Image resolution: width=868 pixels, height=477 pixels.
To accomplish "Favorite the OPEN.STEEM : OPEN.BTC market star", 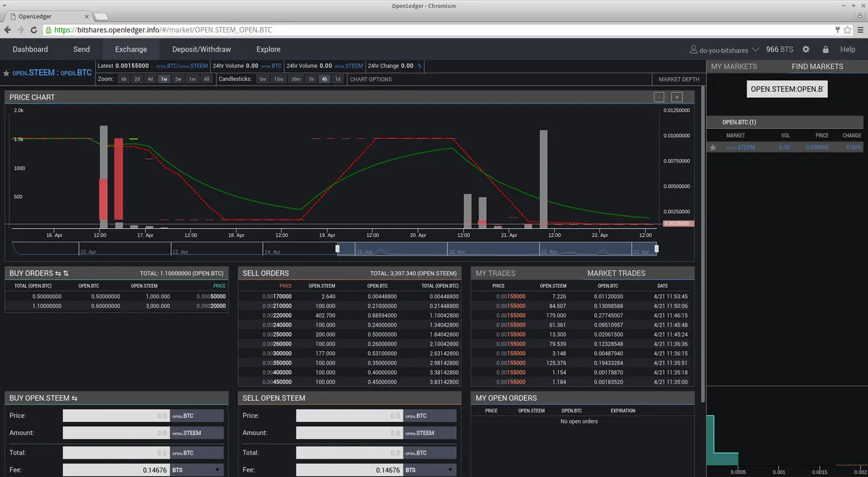I will (x=6, y=73).
